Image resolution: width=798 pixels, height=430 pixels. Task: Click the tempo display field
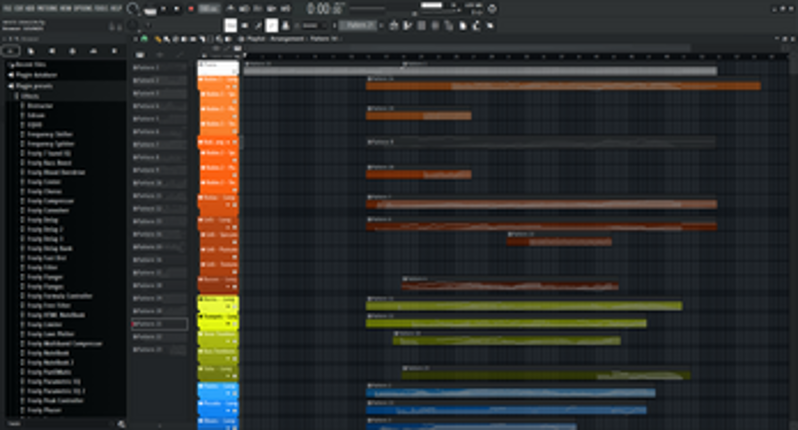[209, 9]
